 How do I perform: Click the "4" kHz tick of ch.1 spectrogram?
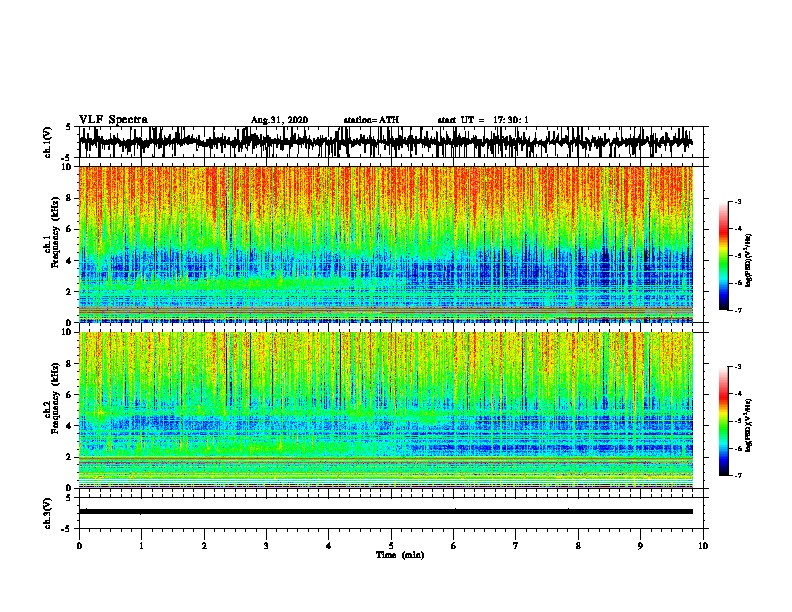71,261
